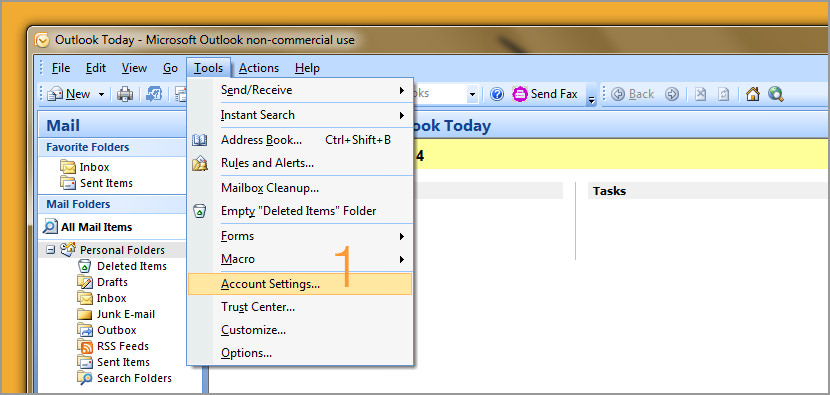Click the Refresh icon in web toolbar
This screenshot has width=830, height=395.
(x=724, y=94)
